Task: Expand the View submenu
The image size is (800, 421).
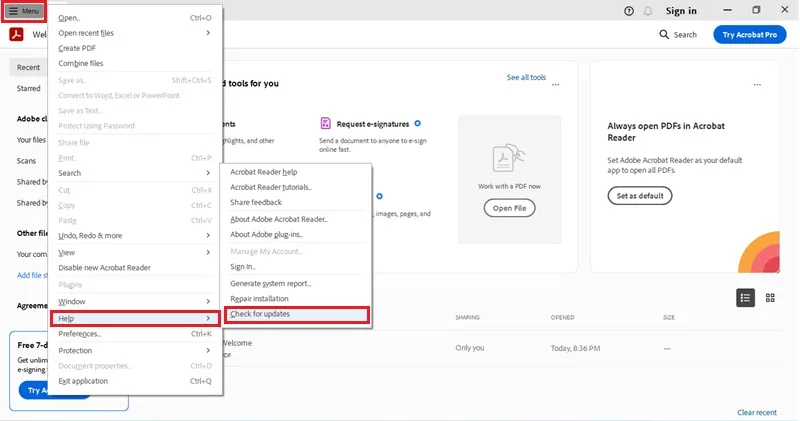Action: [x=208, y=252]
